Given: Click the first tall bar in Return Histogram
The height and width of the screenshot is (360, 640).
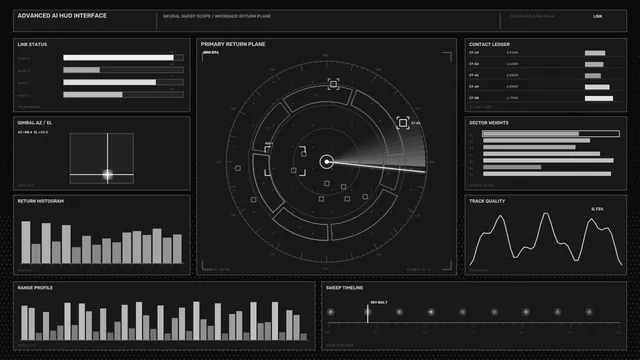Looking at the screenshot, I should point(26,242).
